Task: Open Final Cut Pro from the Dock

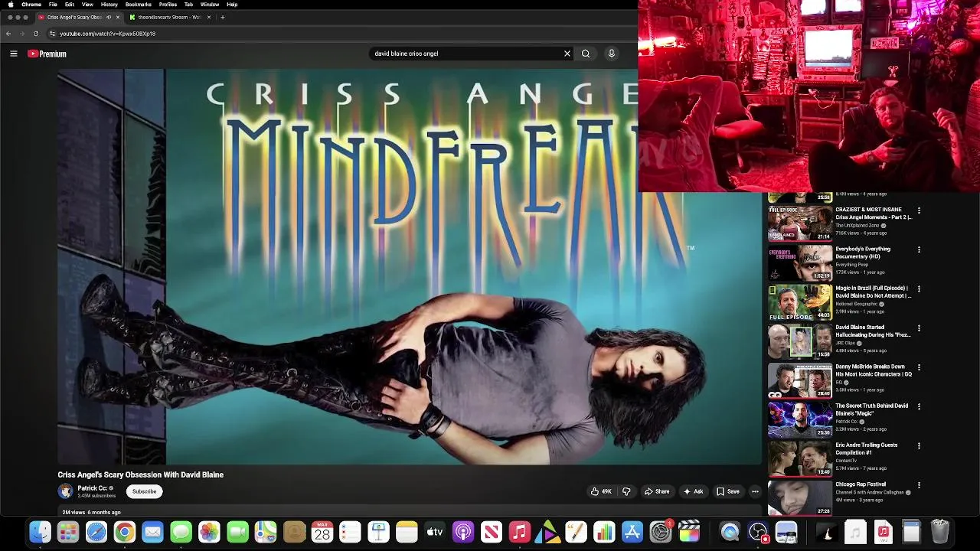Action: (689, 531)
